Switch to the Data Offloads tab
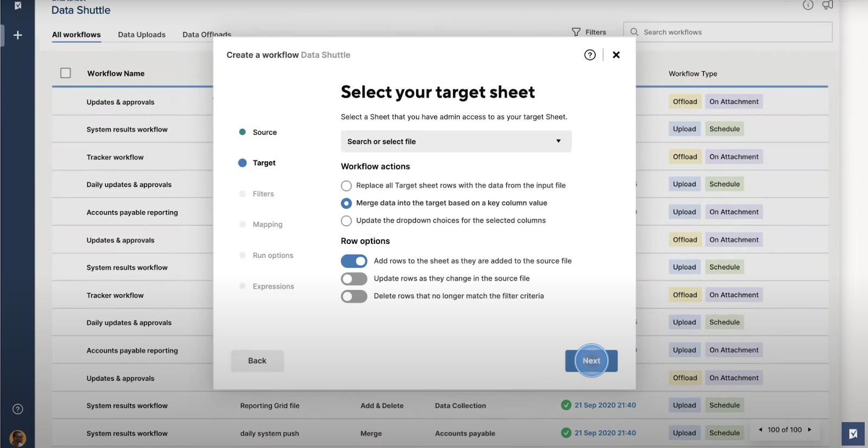 (207, 35)
